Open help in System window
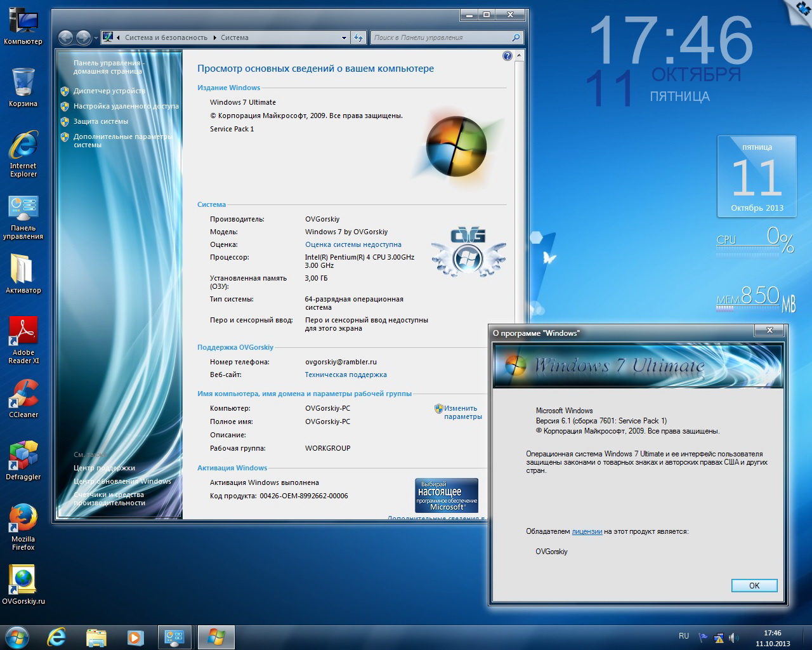The image size is (812, 650). pos(507,56)
